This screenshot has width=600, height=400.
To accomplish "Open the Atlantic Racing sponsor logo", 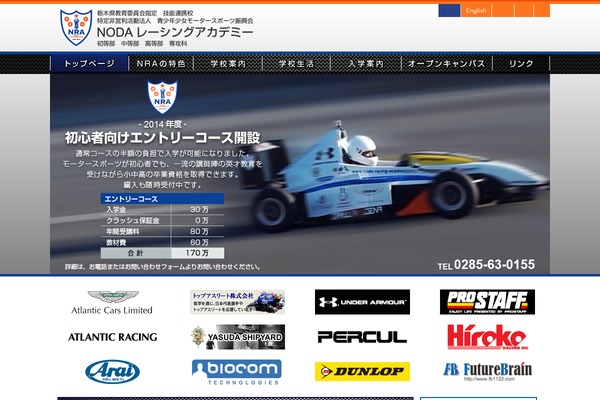I will [112, 337].
